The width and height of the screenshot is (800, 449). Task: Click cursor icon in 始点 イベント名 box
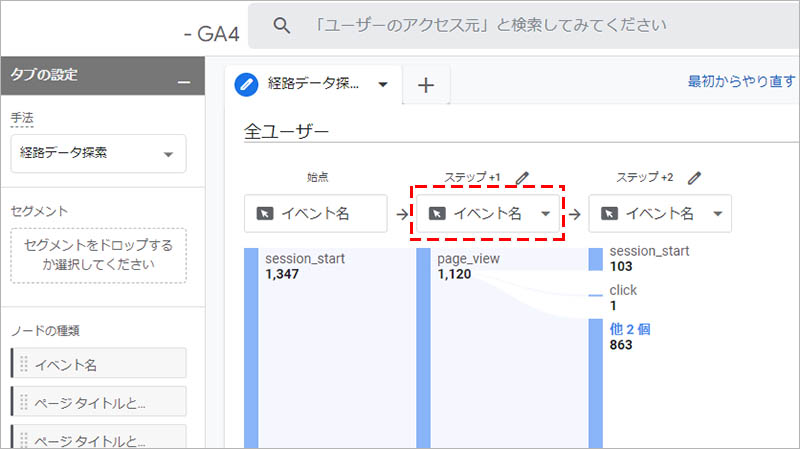click(264, 213)
